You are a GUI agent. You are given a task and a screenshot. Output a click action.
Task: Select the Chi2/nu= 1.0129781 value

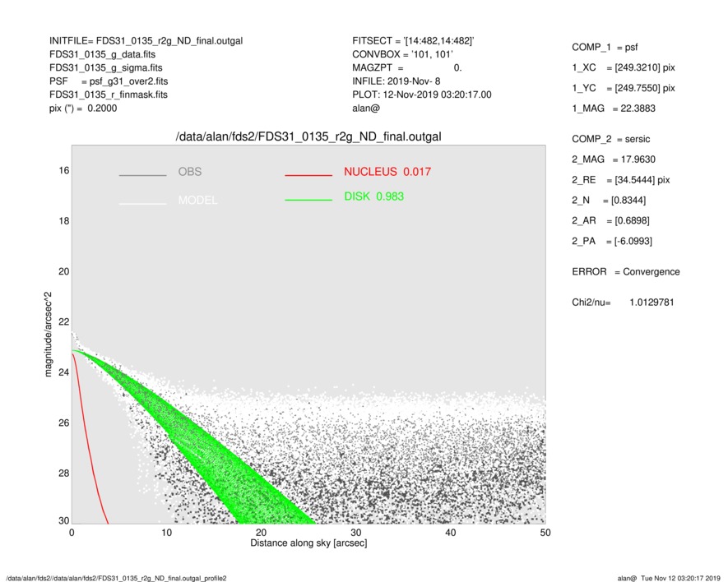click(623, 303)
